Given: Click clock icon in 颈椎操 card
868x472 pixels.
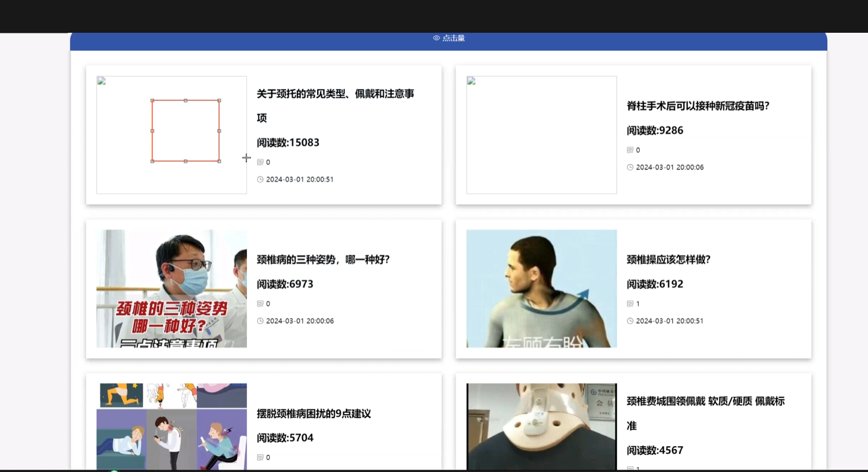Looking at the screenshot, I should pyautogui.click(x=630, y=321).
